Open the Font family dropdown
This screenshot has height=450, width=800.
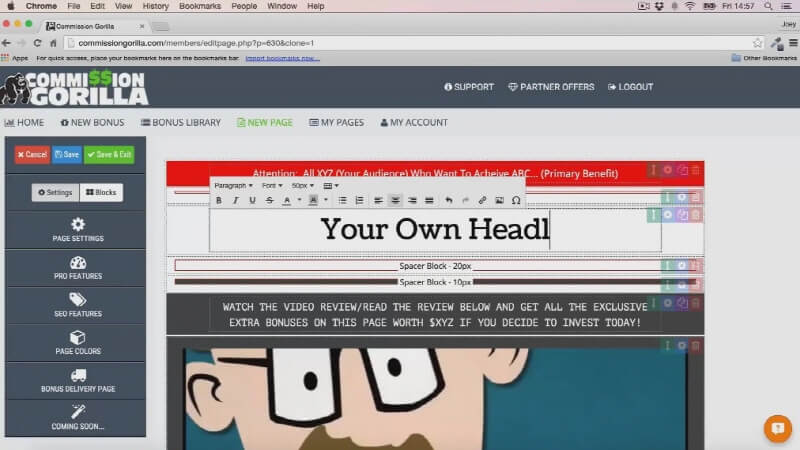272,186
